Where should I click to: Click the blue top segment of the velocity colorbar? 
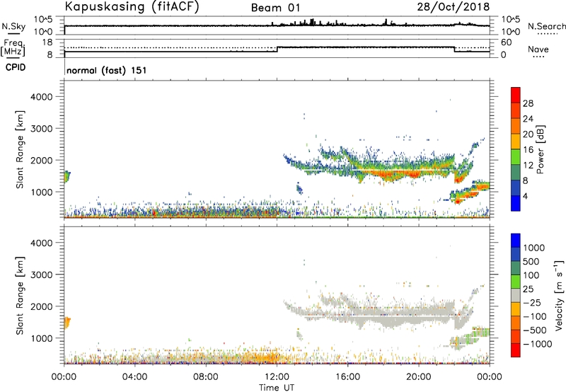coord(516,241)
